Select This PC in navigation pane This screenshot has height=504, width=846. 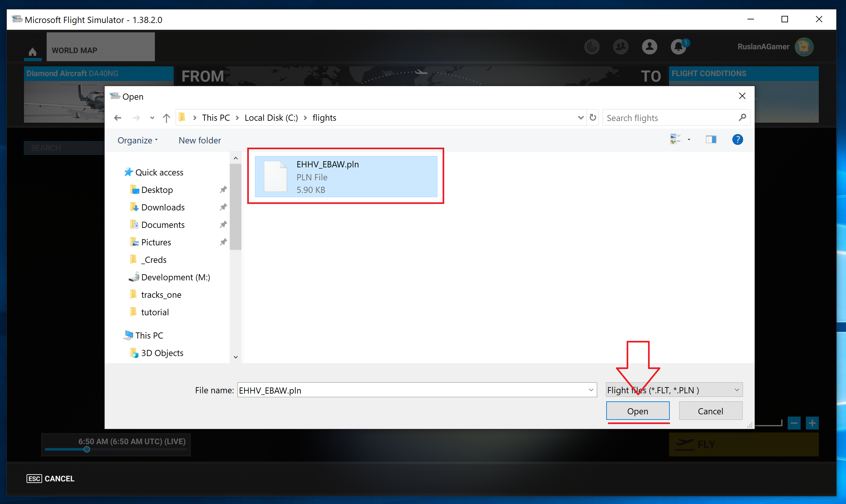[143, 336]
